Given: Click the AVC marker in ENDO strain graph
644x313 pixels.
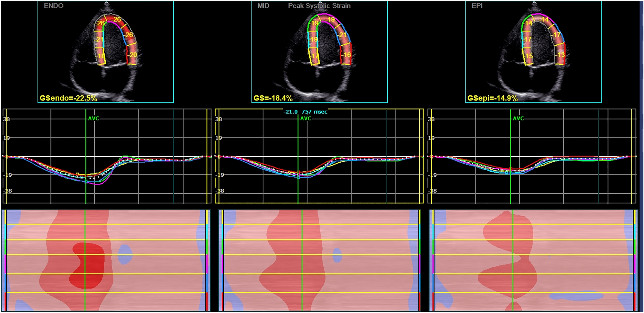Looking at the screenshot, I should coord(94,118).
